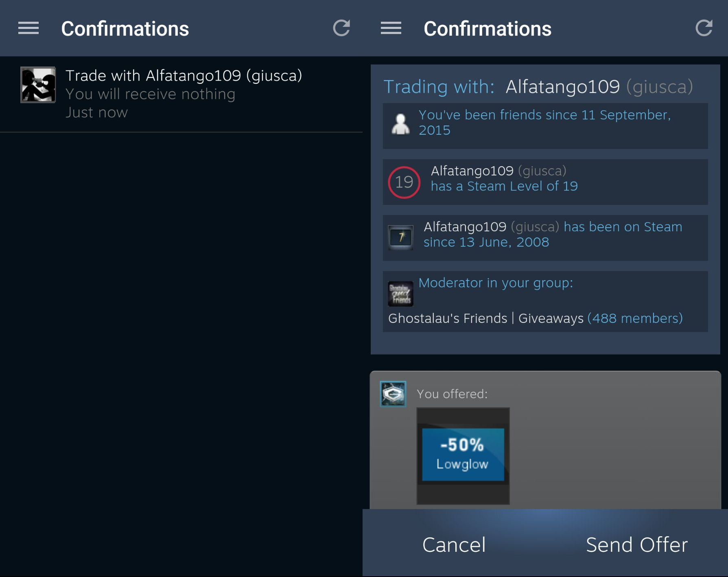The width and height of the screenshot is (728, 577).
Task: Open Alfatango109 profile from 'Trading with' header
Action: click(x=599, y=87)
